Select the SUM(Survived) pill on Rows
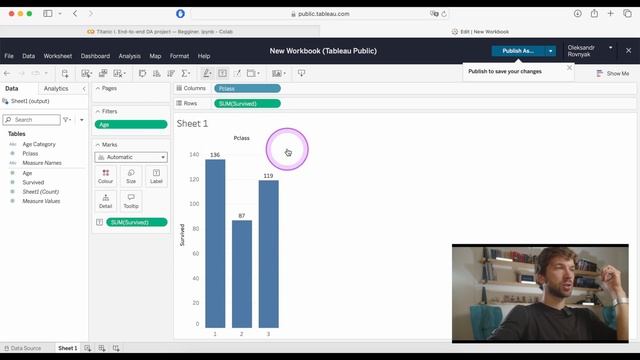 [x=247, y=104]
